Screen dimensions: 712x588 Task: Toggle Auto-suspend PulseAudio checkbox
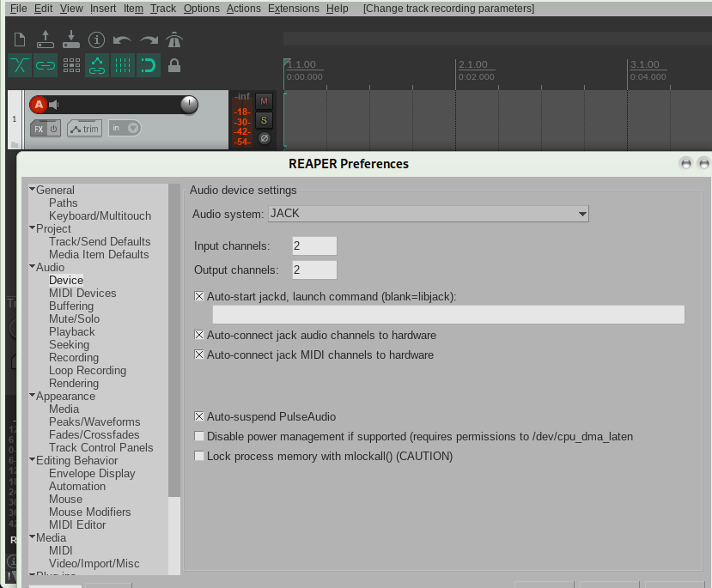(199, 416)
